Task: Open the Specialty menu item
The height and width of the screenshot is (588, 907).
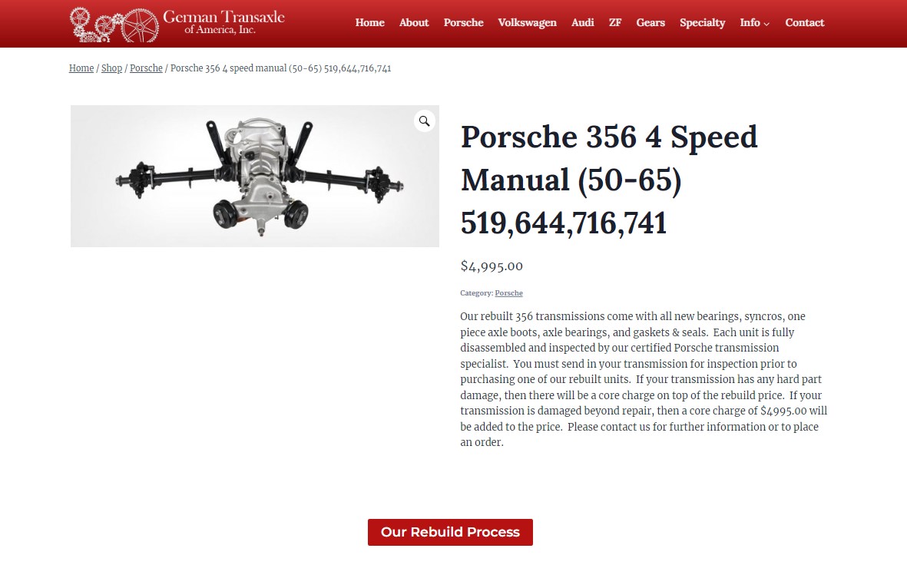Action: tap(702, 22)
